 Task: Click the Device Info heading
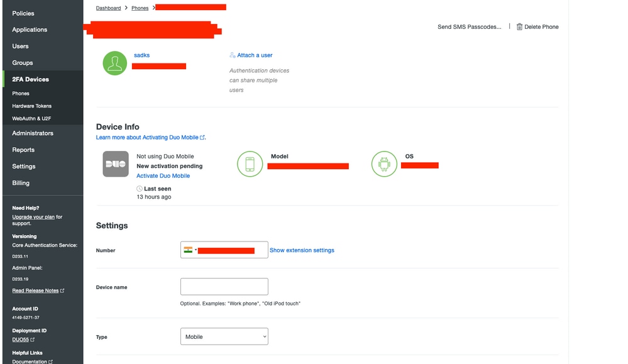118,127
